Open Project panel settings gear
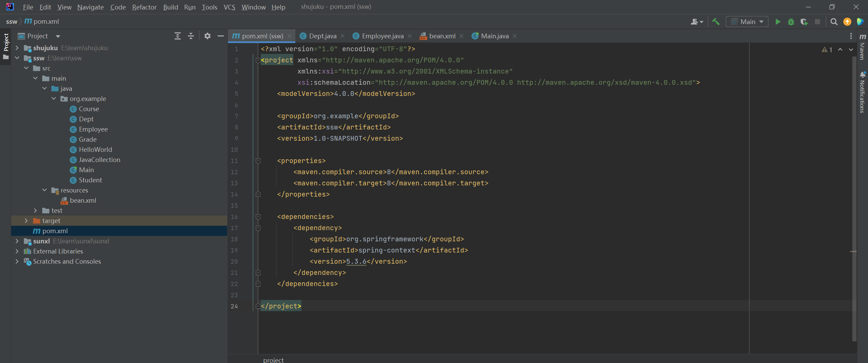Viewport: 868px width, 363px height. click(208, 36)
